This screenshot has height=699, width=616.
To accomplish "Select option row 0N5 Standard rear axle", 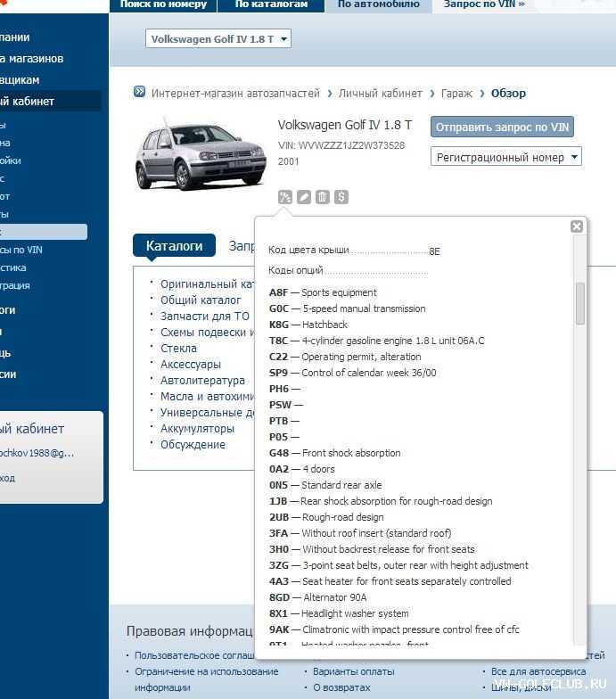I will [x=325, y=485].
